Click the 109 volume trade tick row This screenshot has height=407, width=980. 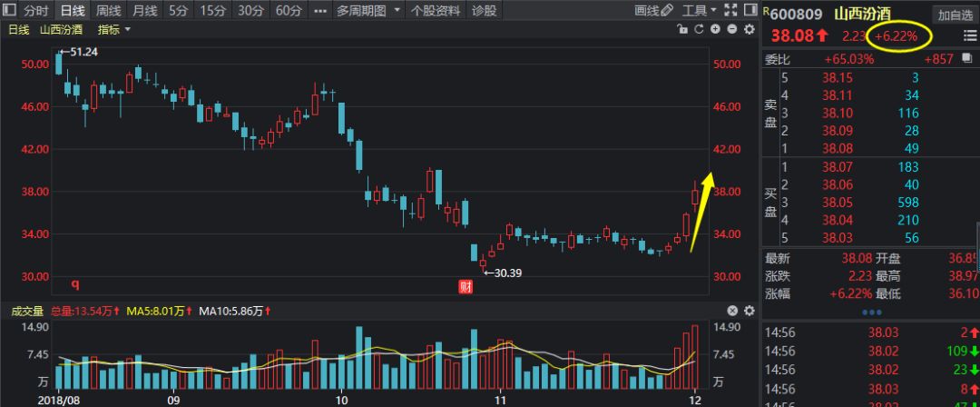871,351
